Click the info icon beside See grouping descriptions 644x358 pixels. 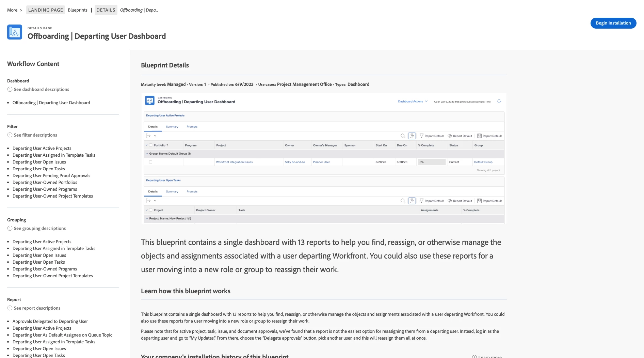pos(10,228)
